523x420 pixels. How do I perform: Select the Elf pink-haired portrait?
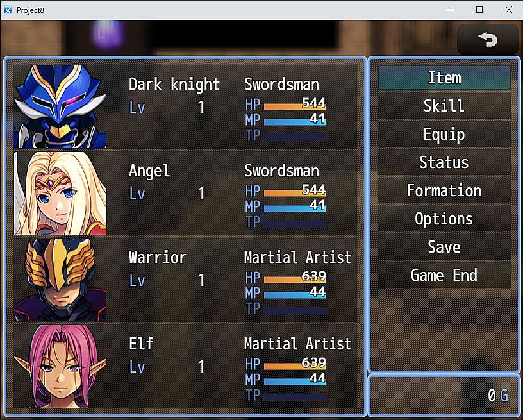tap(60, 367)
